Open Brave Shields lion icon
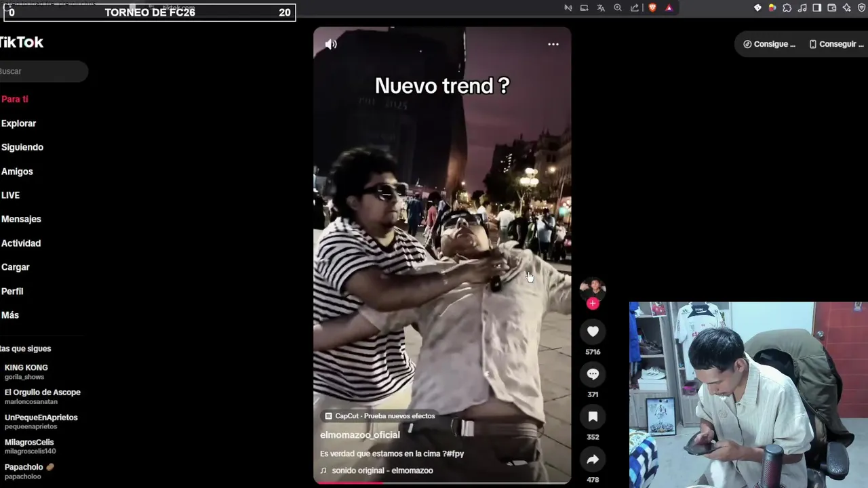868x488 pixels. [x=652, y=8]
